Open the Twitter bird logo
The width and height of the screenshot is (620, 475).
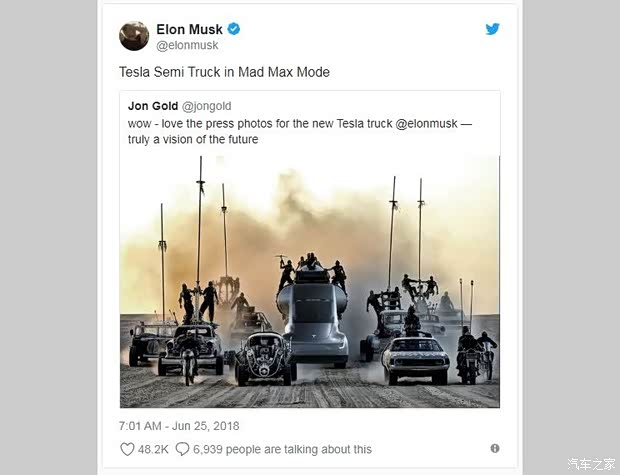492,29
